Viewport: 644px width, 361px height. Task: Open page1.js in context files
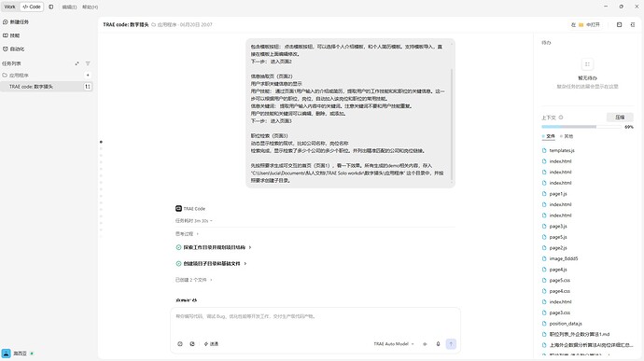(558, 194)
